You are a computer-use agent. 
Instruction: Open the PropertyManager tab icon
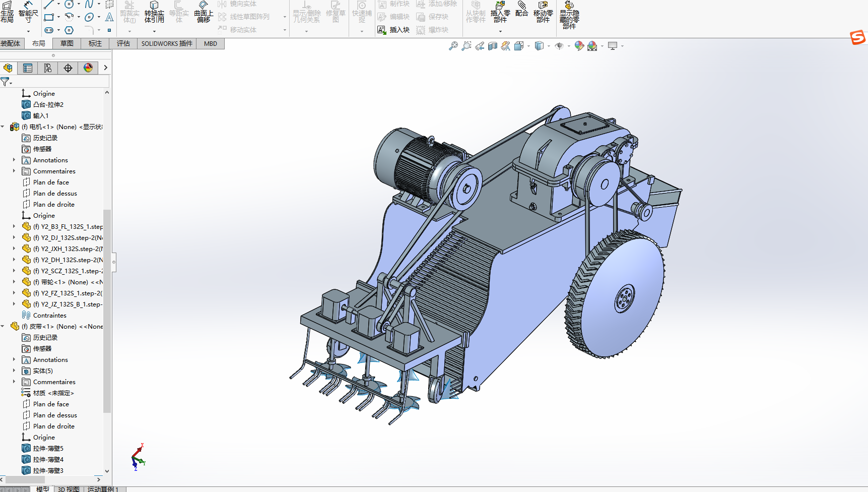click(x=28, y=68)
